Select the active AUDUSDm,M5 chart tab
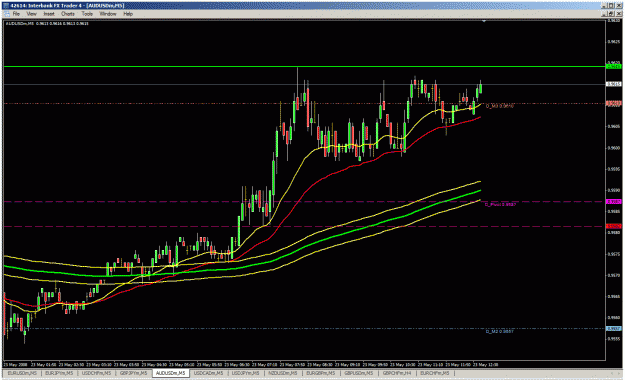 [x=171, y=373]
